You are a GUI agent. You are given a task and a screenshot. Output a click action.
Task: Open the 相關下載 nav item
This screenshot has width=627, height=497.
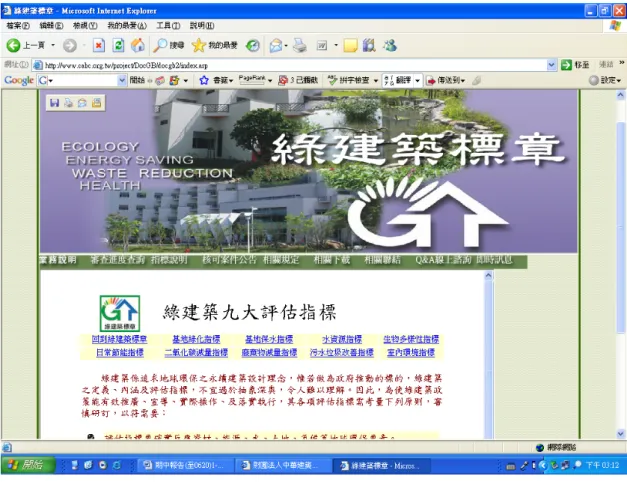click(332, 260)
